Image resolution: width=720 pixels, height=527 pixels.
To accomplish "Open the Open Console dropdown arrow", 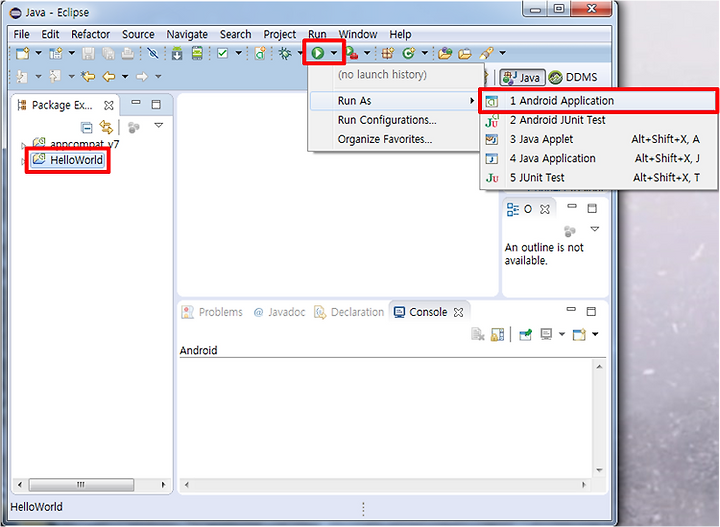I will click(x=595, y=334).
